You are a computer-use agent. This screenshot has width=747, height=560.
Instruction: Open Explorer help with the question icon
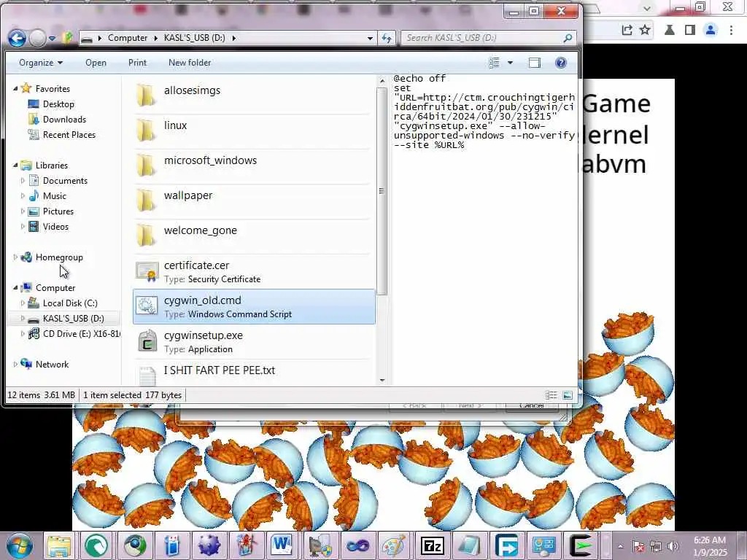tap(561, 63)
